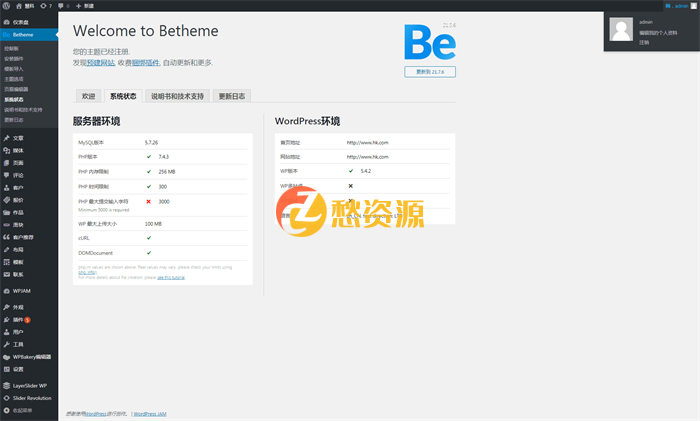700x421 pixels.
Task: Open WPJAM in sidebar
Action: click(x=29, y=291)
